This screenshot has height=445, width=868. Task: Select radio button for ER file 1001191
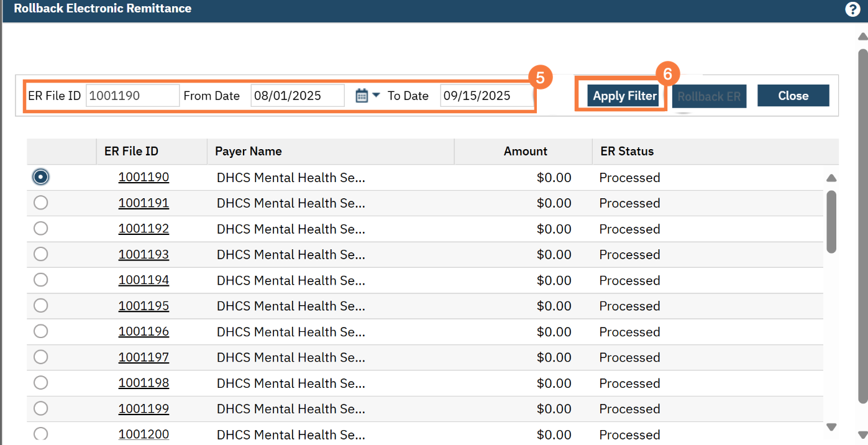coord(40,203)
